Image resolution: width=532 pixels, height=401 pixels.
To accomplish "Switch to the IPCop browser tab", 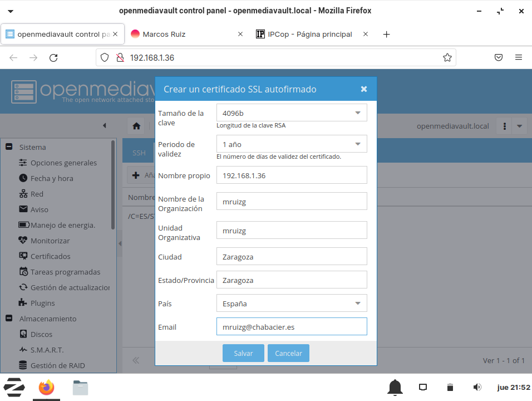I will coord(309,34).
